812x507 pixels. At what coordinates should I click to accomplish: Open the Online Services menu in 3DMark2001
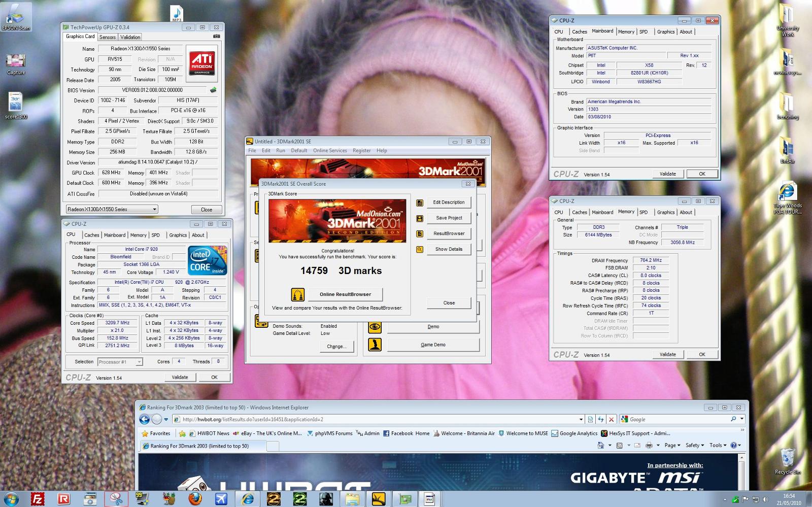[x=330, y=150]
